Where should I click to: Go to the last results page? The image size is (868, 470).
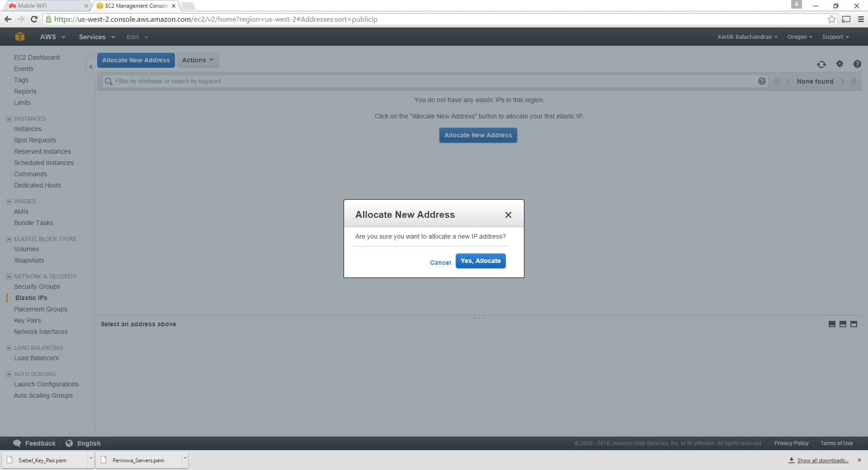point(853,81)
